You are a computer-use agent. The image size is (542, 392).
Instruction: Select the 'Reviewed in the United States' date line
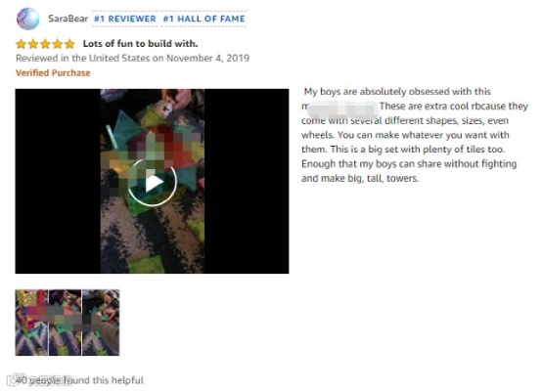(x=132, y=58)
